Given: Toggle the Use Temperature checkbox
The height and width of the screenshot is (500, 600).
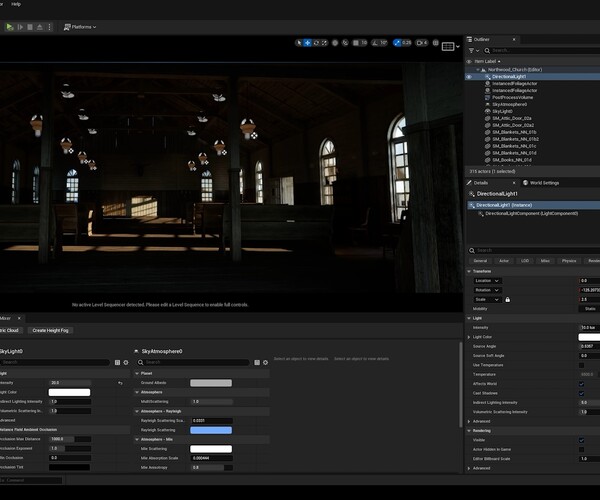Looking at the screenshot, I should pos(582,365).
